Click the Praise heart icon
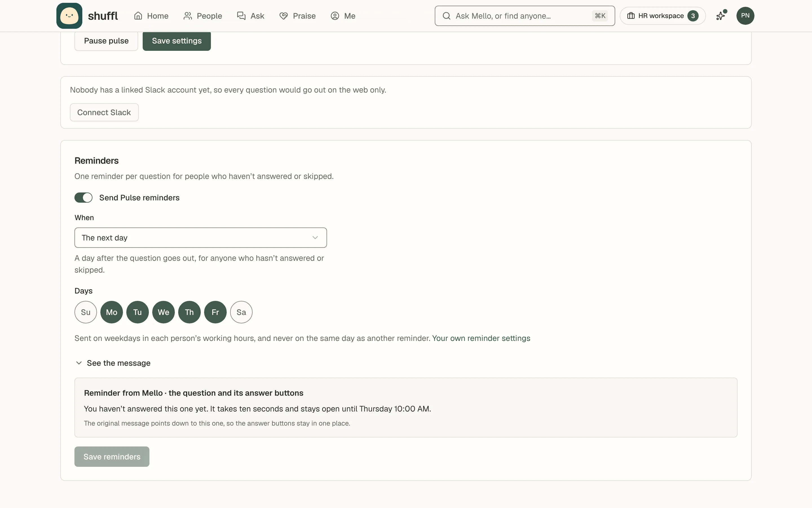This screenshot has width=812, height=508. (284, 16)
